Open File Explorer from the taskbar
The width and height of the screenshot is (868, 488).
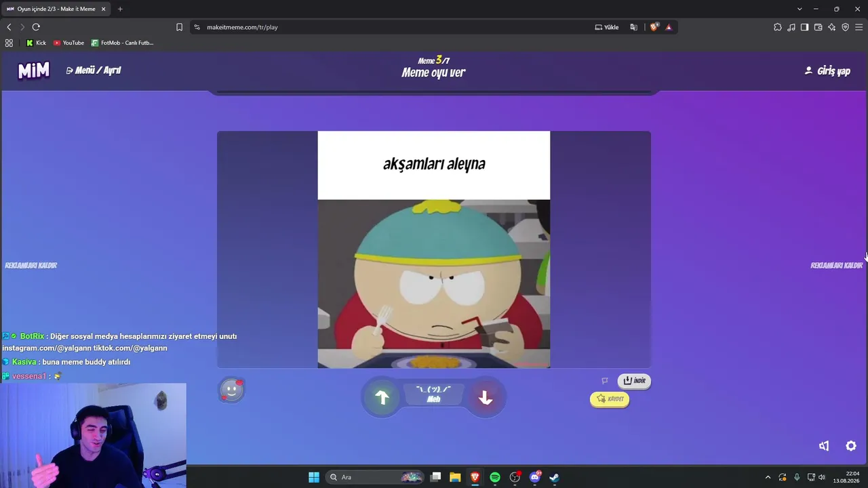[455, 477]
